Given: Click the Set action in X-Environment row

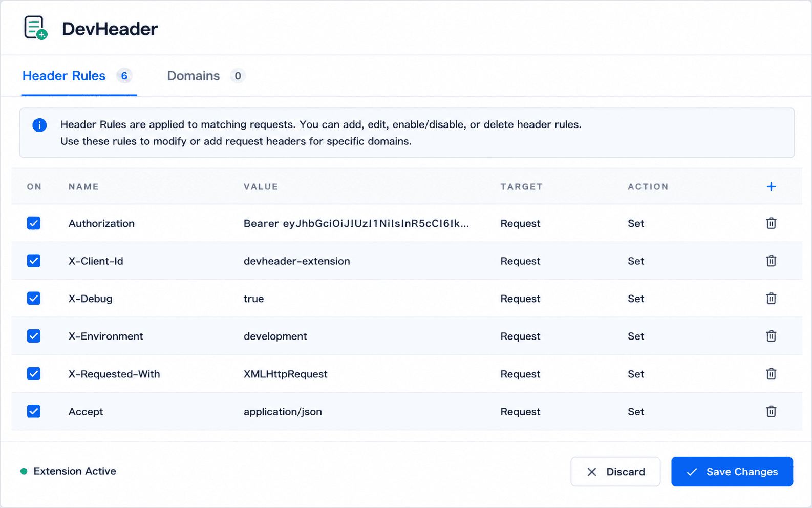Looking at the screenshot, I should 636,336.
